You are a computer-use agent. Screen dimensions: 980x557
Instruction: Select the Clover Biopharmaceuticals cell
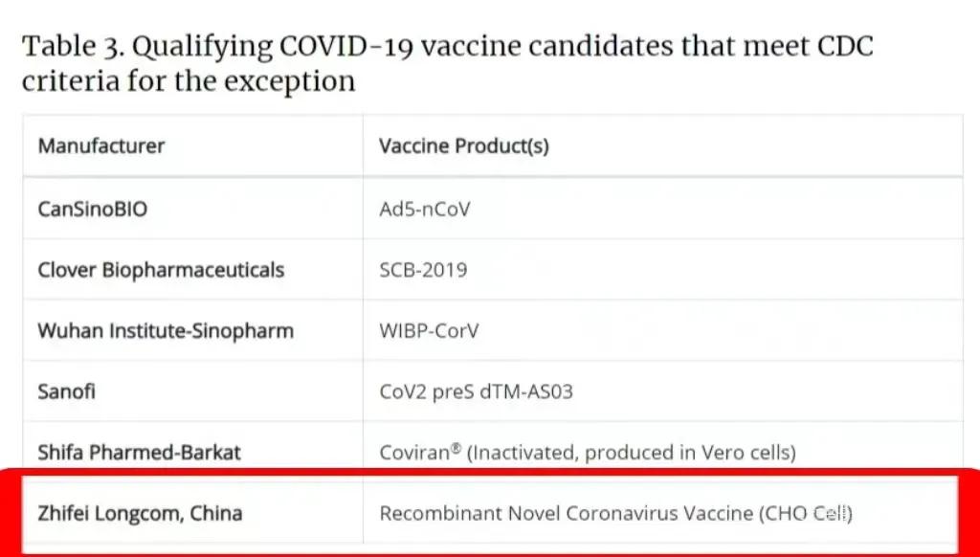pos(161,270)
